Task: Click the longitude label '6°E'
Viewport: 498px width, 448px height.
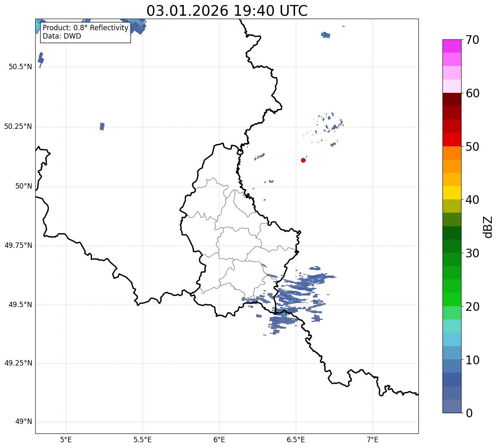Action: pos(219,439)
